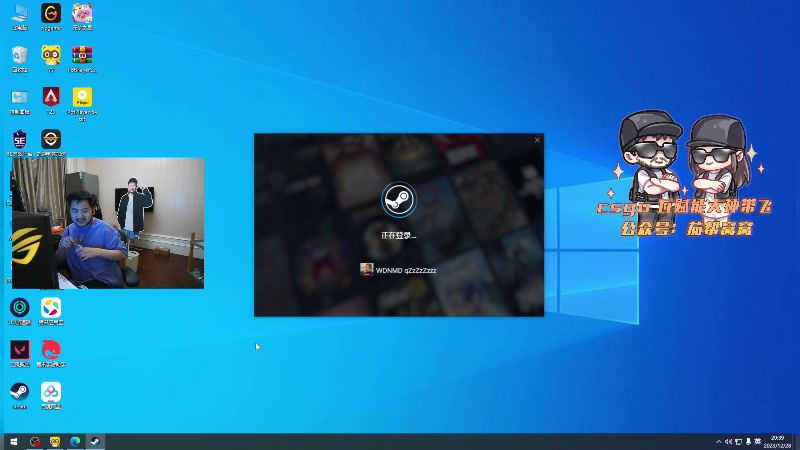The height and width of the screenshot is (450, 800).
Task: Click the webcam feed overlay window
Action: [108, 223]
